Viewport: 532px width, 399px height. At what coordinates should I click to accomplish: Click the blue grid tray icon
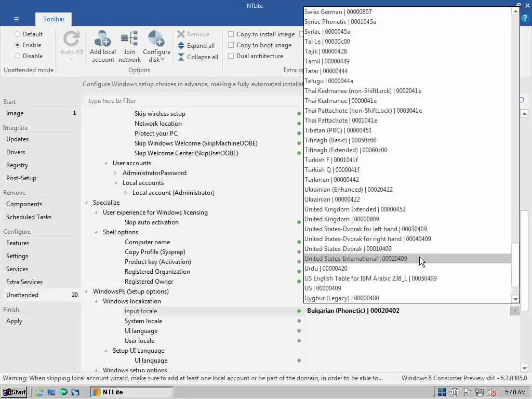442,392
